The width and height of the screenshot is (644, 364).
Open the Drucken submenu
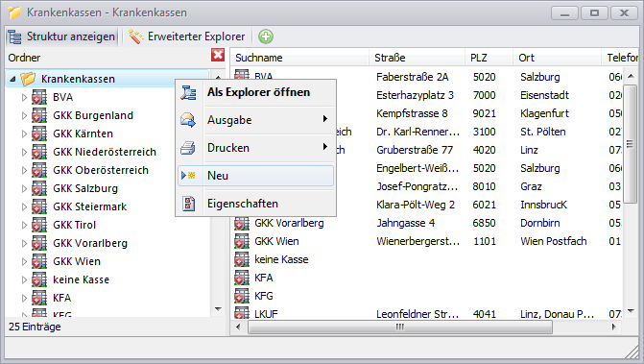click(x=256, y=148)
